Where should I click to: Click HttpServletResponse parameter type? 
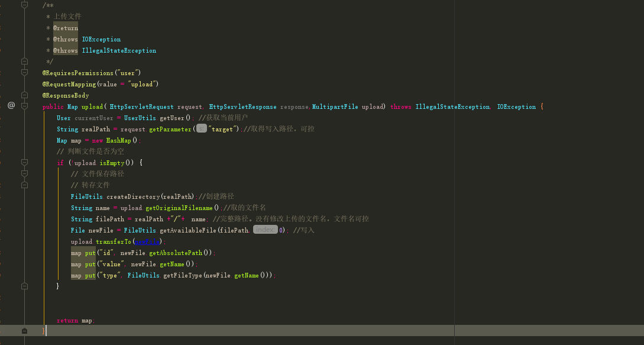(x=242, y=107)
